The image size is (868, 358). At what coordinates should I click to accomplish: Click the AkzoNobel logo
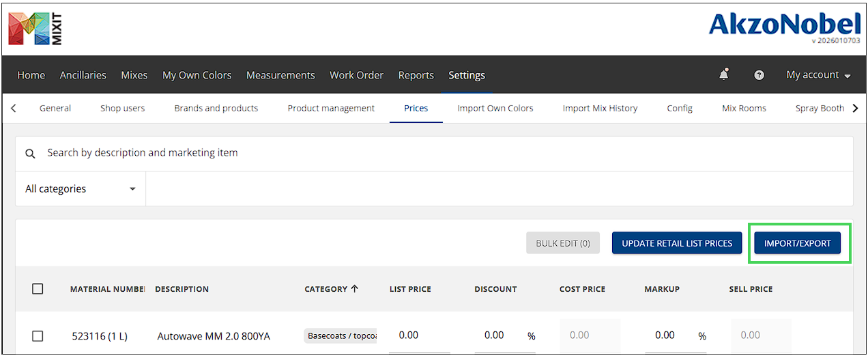pyautogui.click(x=785, y=25)
